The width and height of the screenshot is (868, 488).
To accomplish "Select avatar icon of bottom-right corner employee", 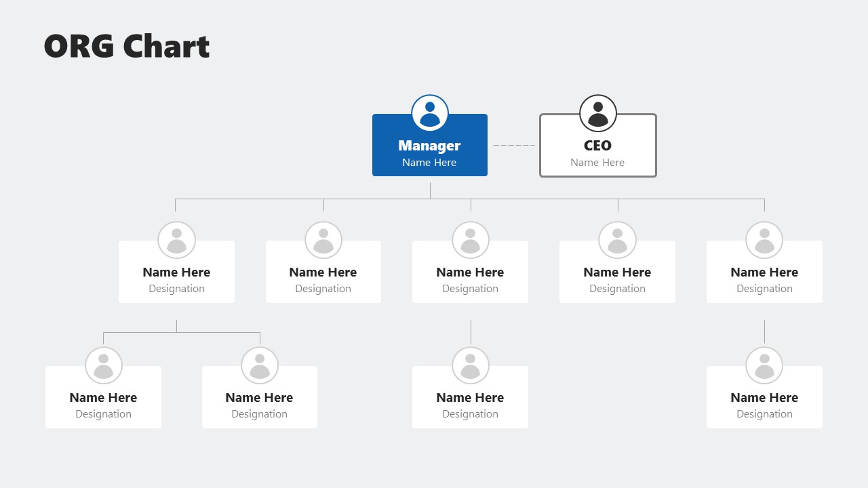I will [x=764, y=365].
